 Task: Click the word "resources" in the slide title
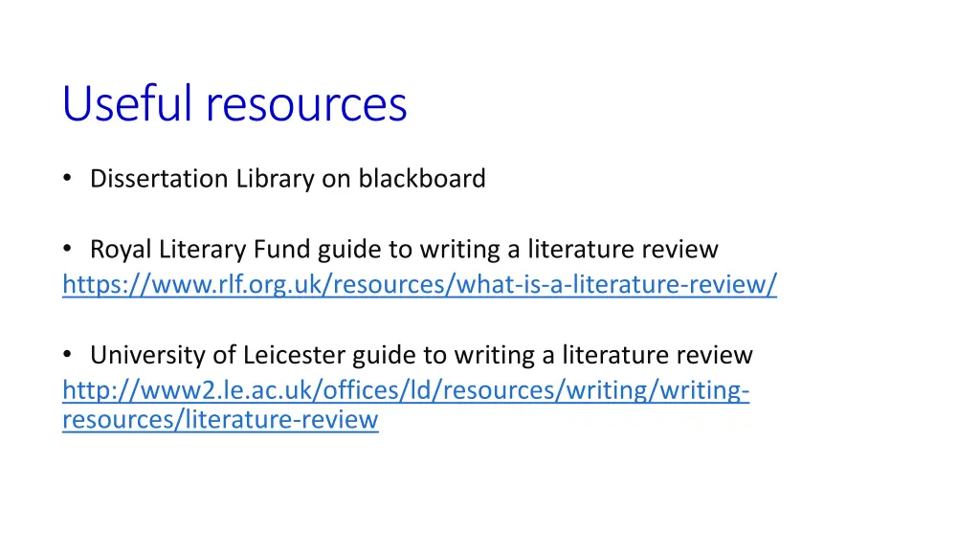coord(305,103)
